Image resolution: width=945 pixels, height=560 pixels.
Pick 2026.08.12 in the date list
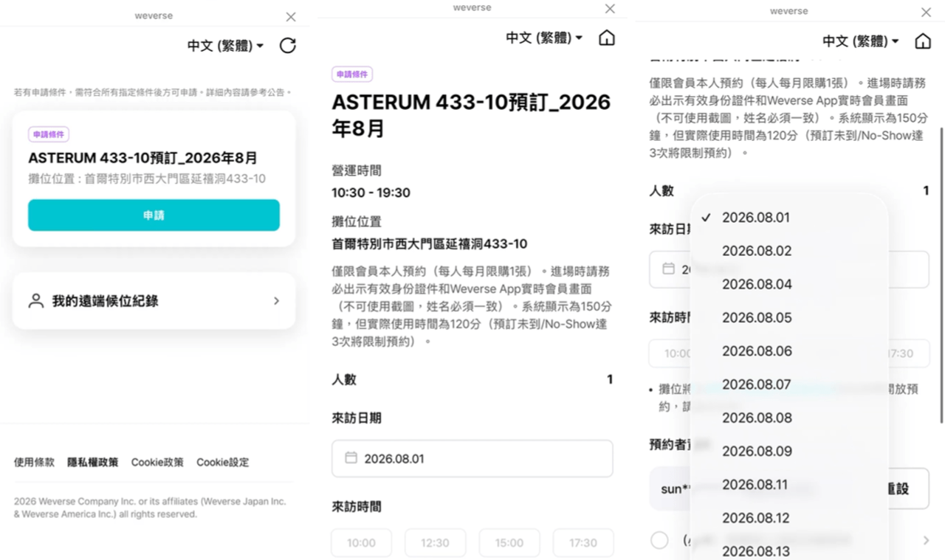tap(789, 518)
